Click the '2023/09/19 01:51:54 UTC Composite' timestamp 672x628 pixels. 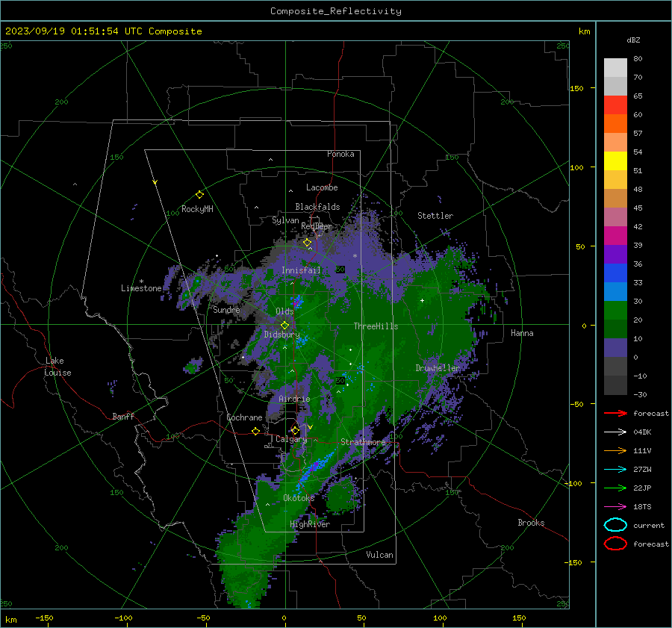coord(103,31)
